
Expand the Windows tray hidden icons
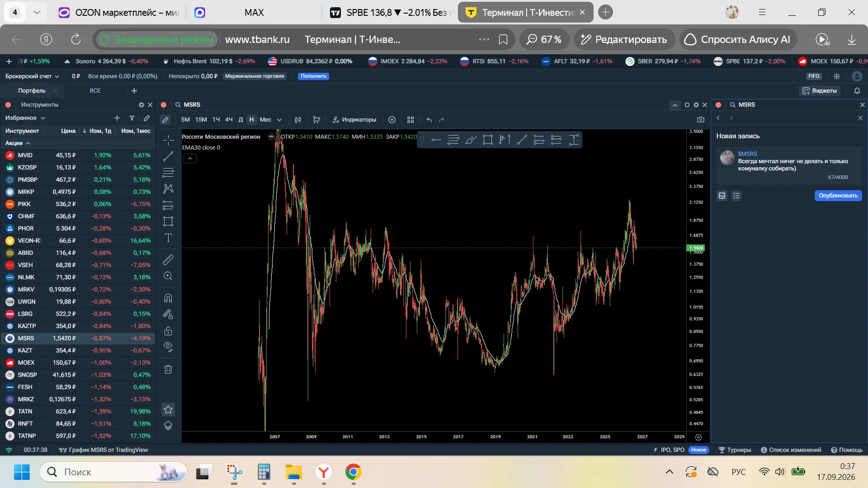(670, 472)
